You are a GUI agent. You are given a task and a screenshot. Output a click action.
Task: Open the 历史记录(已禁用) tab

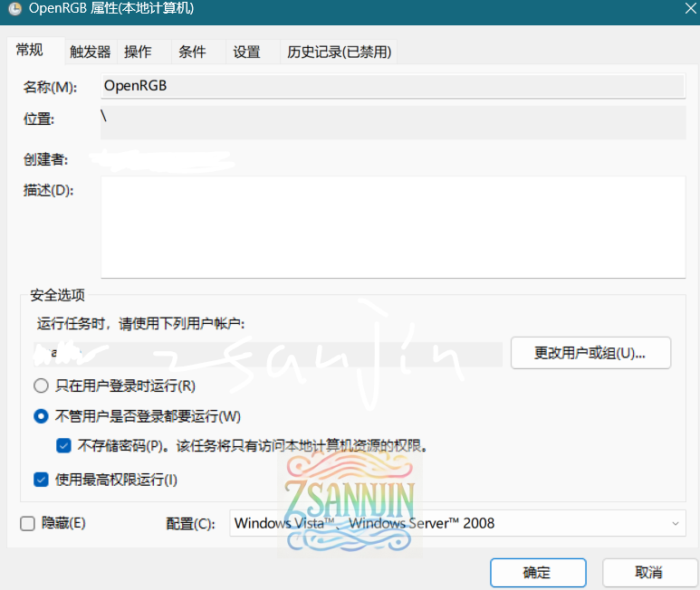pyautogui.click(x=340, y=52)
